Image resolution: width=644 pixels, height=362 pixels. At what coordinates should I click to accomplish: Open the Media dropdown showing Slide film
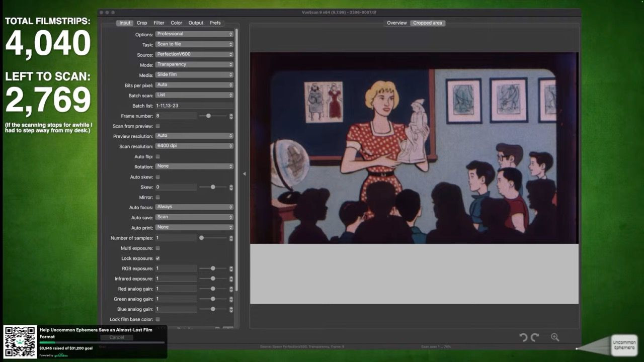(x=194, y=74)
